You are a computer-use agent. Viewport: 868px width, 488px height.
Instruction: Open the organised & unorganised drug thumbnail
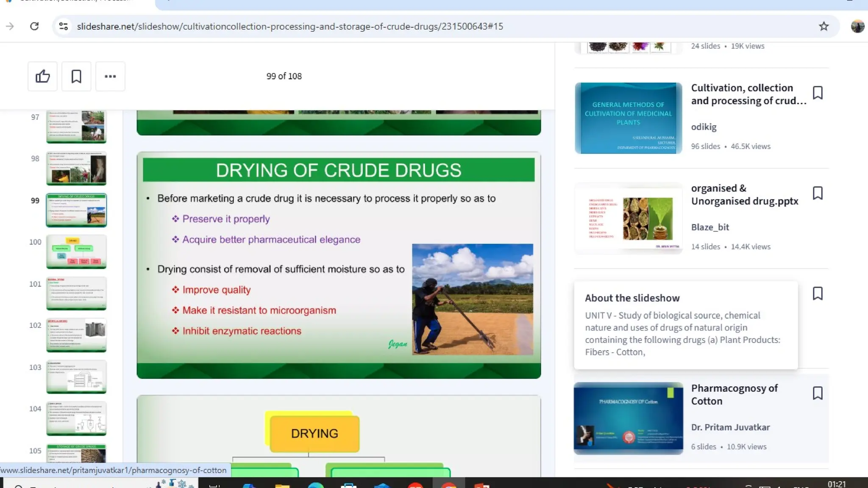pos(628,218)
